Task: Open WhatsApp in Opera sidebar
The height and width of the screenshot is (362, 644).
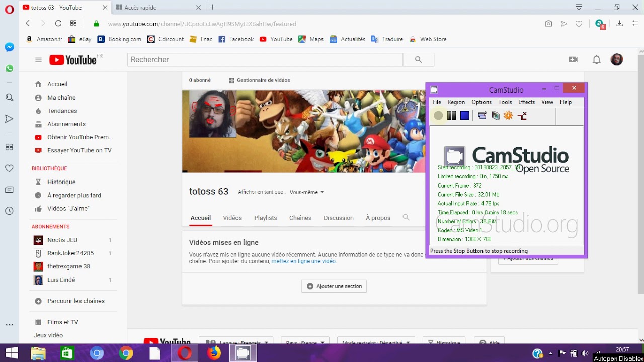Action: 9,68
